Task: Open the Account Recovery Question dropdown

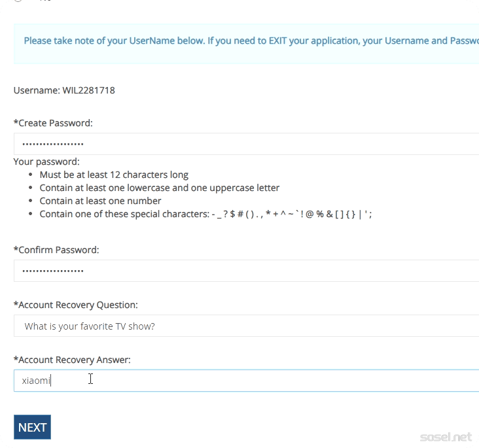Action: [x=246, y=326]
